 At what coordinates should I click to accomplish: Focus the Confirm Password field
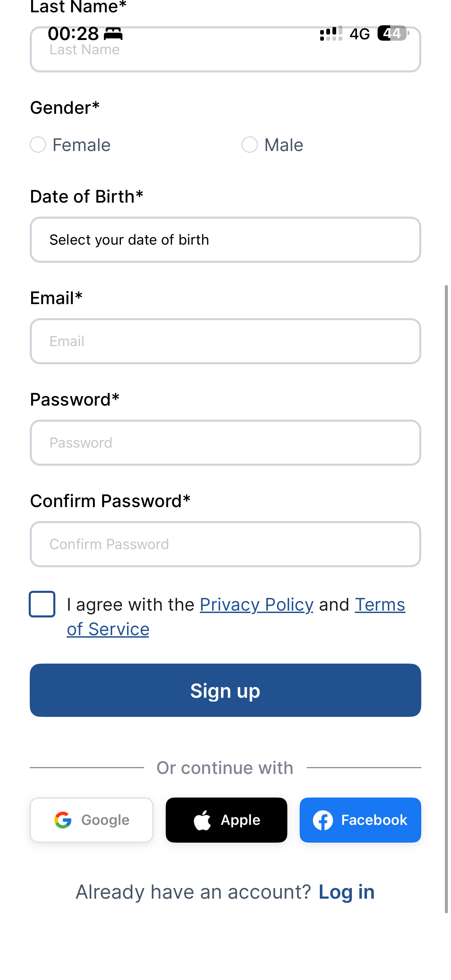[225, 544]
